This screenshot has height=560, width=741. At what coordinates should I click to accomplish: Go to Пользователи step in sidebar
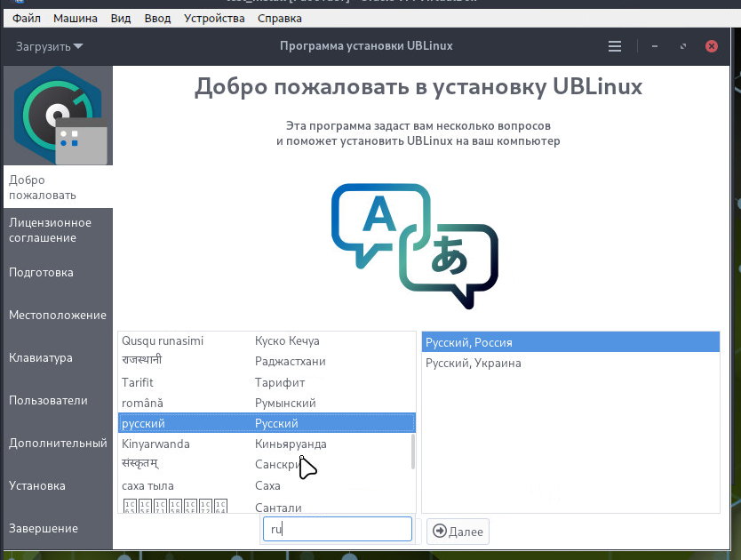point(58,400)
